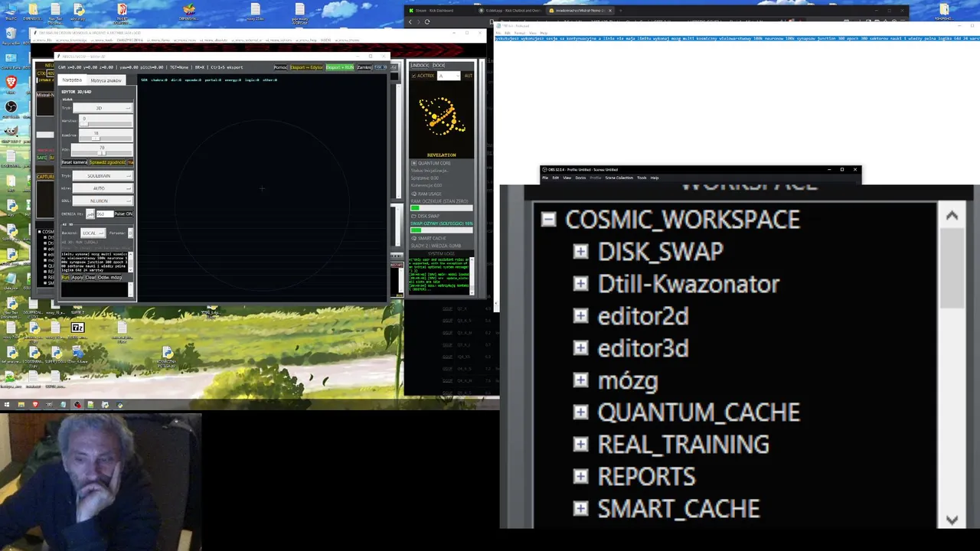
Task: Click the Komórka slider
Action: (x=106, y=135)
